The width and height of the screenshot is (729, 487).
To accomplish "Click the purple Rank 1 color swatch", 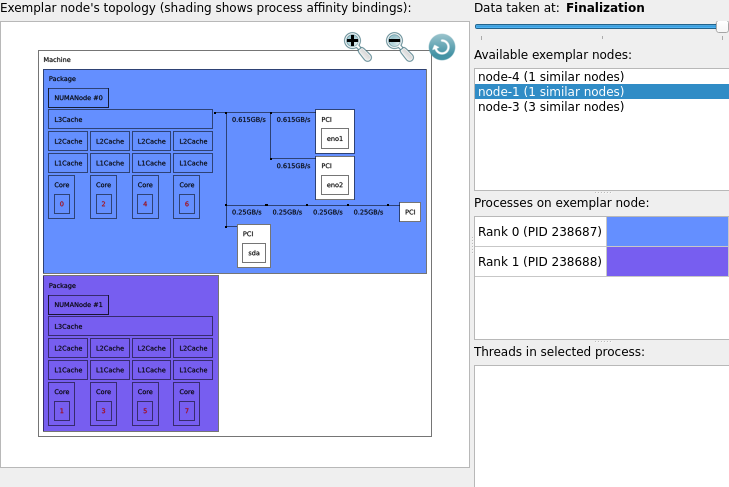I will point(667,261).
